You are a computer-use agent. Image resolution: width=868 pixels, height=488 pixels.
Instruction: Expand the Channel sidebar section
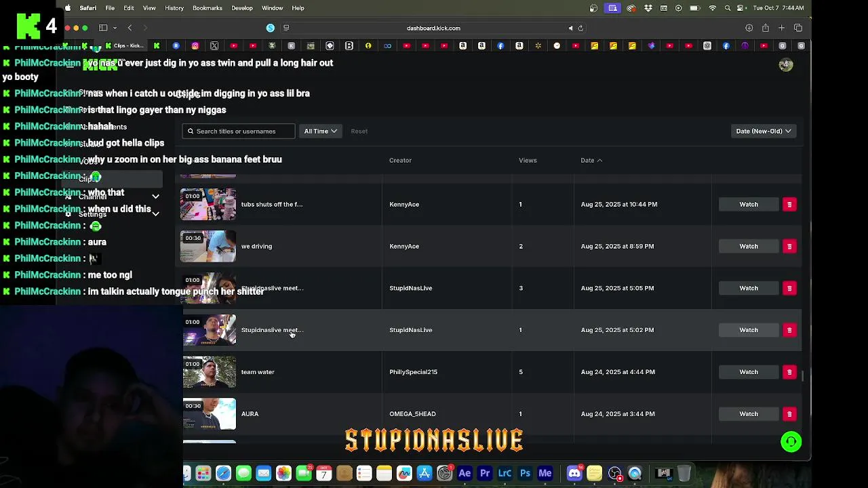click(155, 197)
